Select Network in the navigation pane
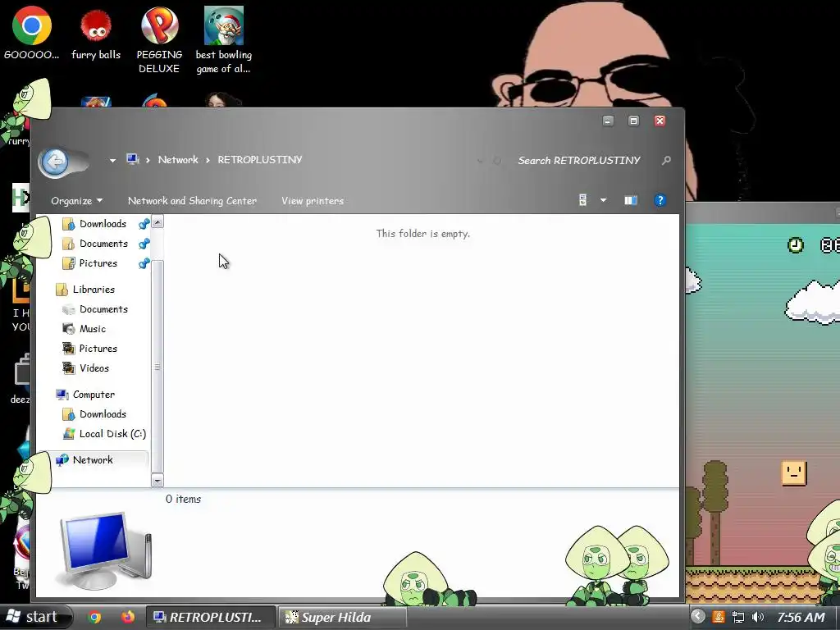The image size is (840, 630). (84, 460)
